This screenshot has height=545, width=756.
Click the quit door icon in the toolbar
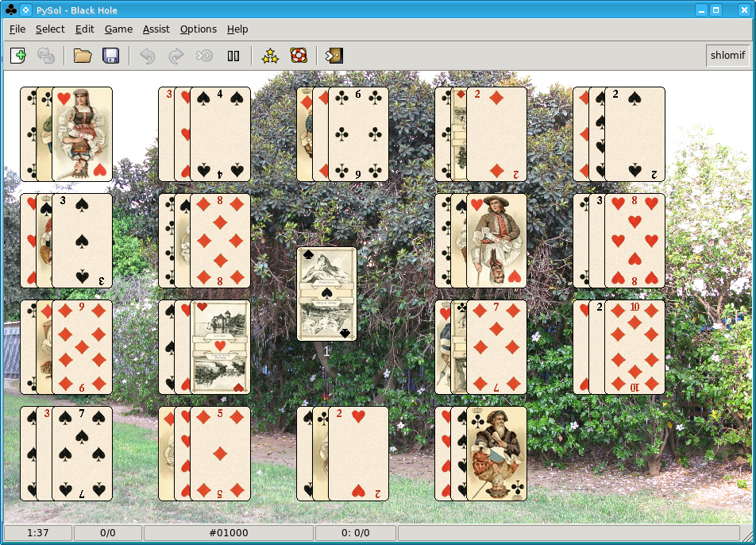point(334,56)
